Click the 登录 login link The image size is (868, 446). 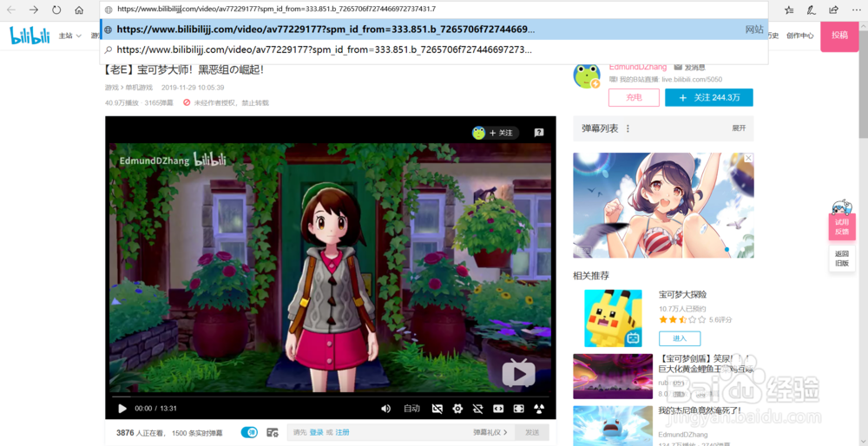[316, 432]
